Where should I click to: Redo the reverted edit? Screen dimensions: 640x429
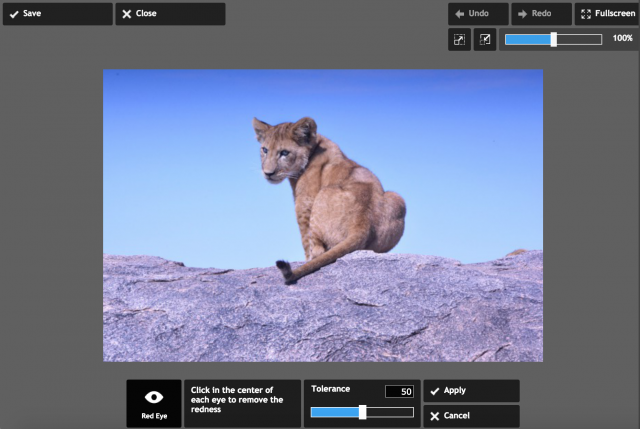click(x=541, y=14)
